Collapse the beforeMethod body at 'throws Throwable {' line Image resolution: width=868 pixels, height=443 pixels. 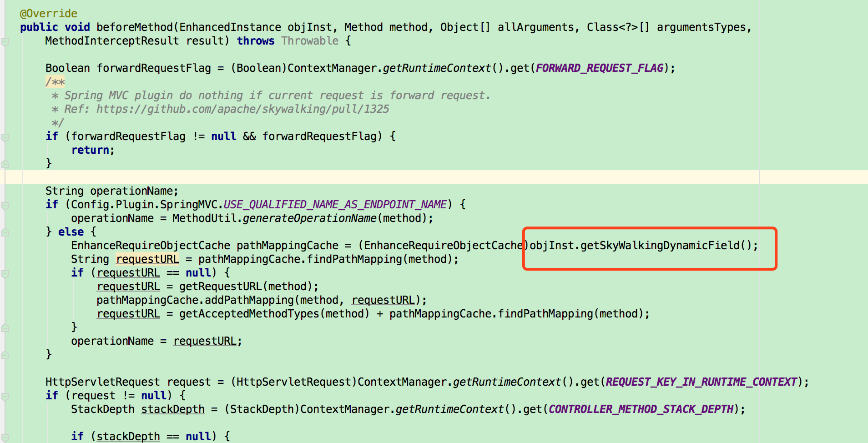click(x=5, y=42)
